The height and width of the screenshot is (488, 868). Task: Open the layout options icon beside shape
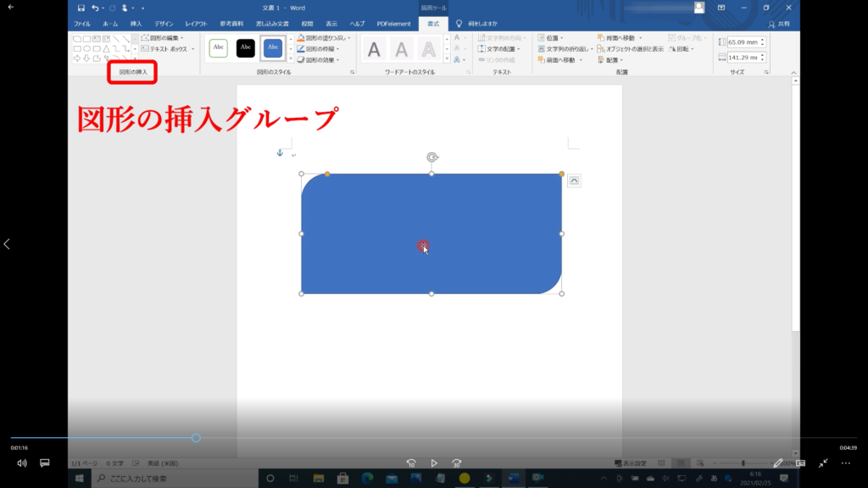(x=574, y=180)
